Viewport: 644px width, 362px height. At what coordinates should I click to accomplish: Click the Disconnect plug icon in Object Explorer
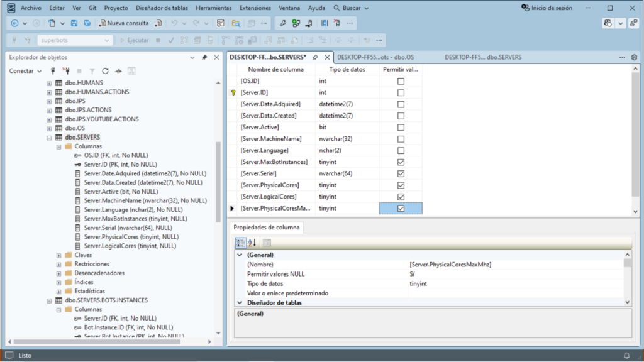[x=66, y=71]
